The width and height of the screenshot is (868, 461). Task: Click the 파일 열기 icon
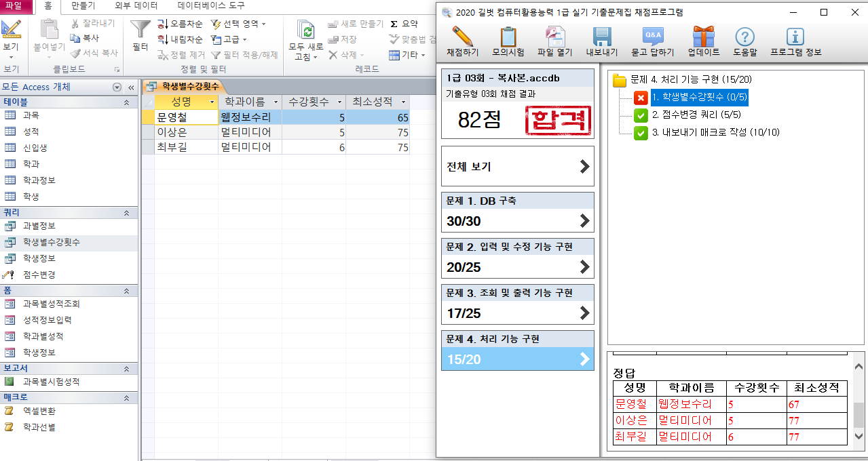point(554,37)
